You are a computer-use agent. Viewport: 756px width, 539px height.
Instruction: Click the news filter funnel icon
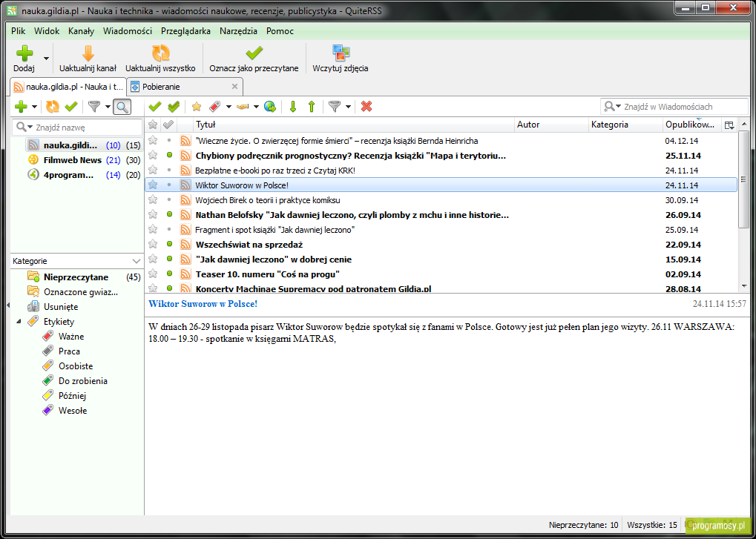tap(334, 107)
